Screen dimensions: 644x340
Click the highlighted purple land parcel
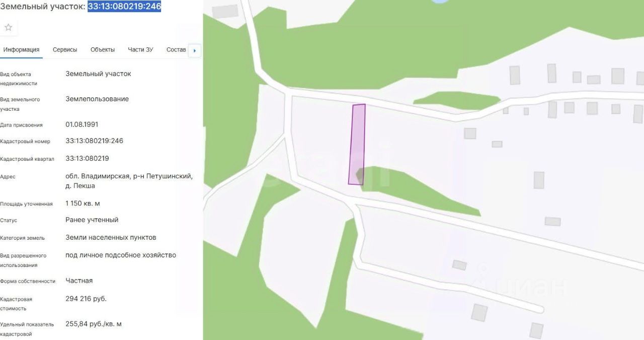pyautogui.click(x=357, y=145)
